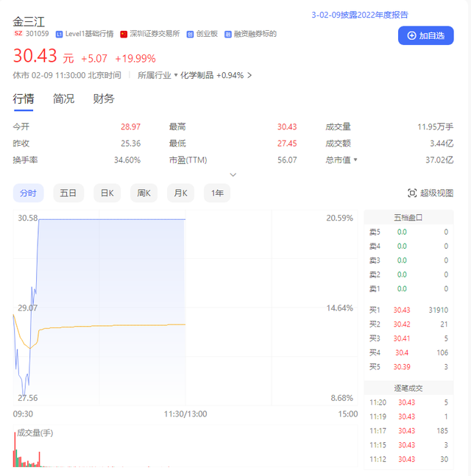The width and height of the screenshot is (471, 476).
Task: Click the intraday price chart area
Action: pos(185,308)
